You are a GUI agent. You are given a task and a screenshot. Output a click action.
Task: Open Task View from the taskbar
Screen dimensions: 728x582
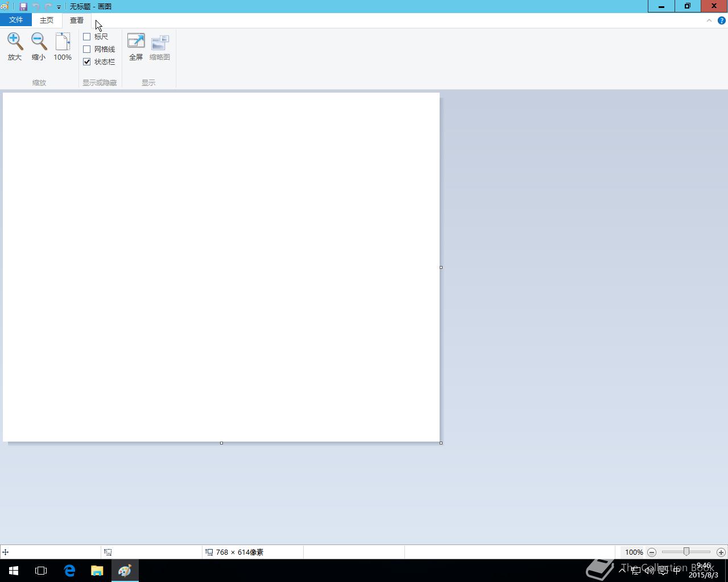[41, 571]
